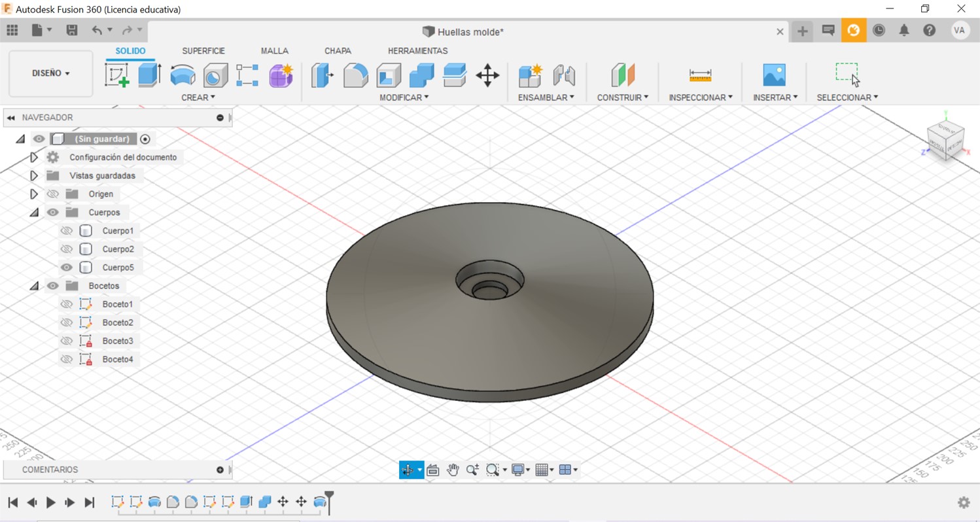Viewport: 980px width, 522px height.
Task: Select the Joint tool
Action: click(563, 75)
